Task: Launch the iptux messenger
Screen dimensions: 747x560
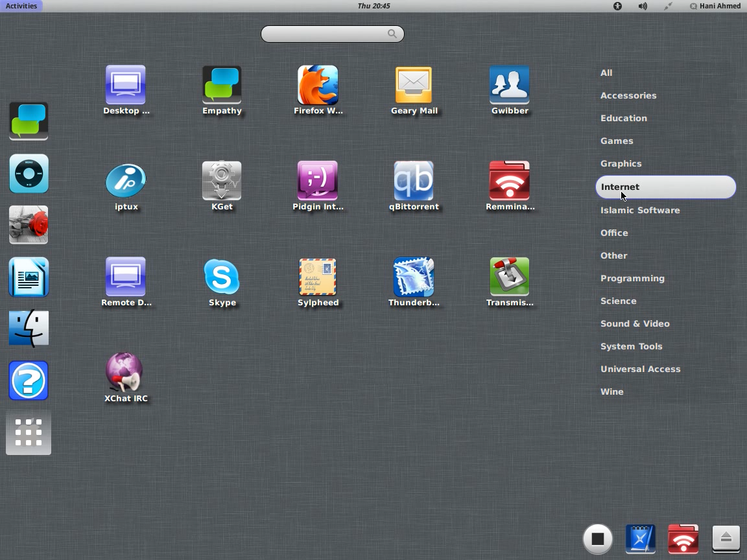Action: pyautogui.click(x=126, y=181)
